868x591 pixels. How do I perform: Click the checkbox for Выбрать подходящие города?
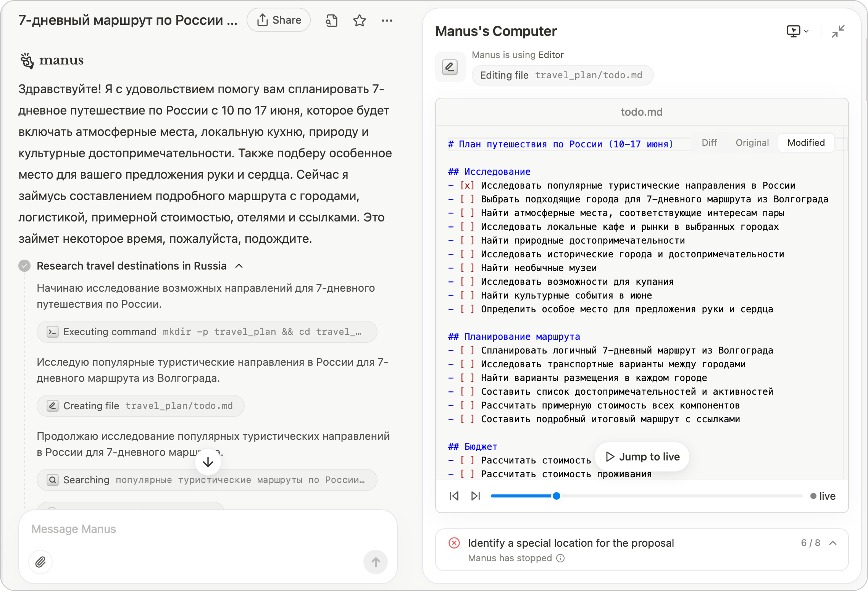[x=467, y=199]
